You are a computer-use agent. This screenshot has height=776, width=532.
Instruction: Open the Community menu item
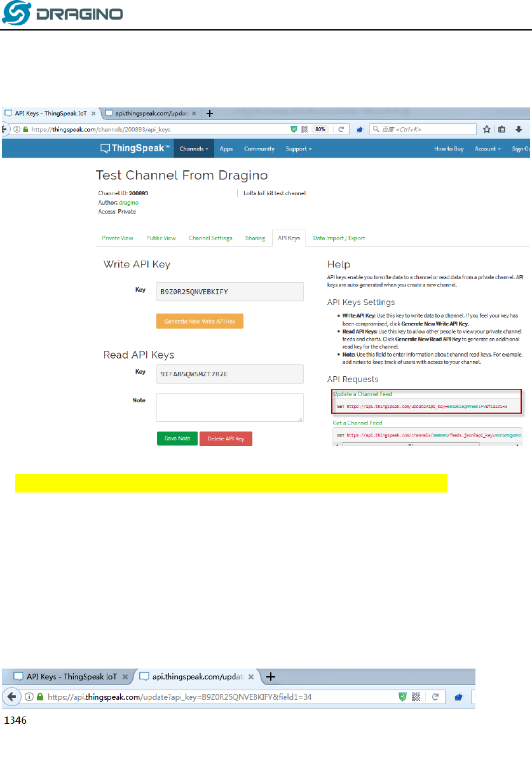[x=259, y=149]
